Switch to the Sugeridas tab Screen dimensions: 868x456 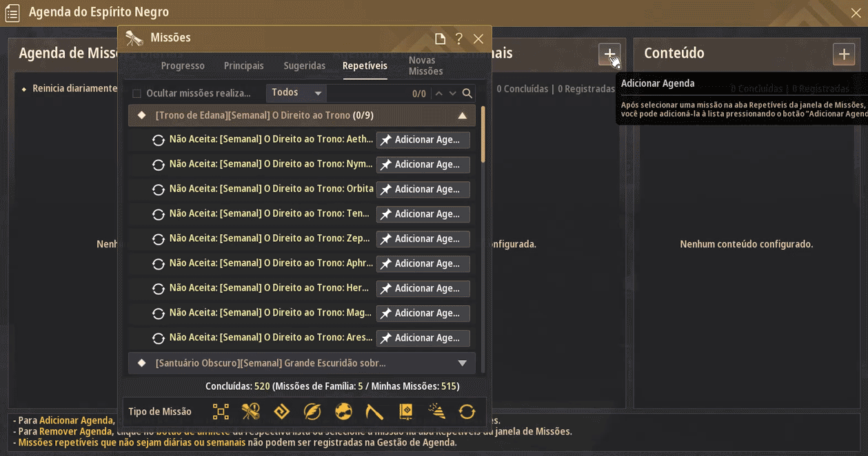304,65
